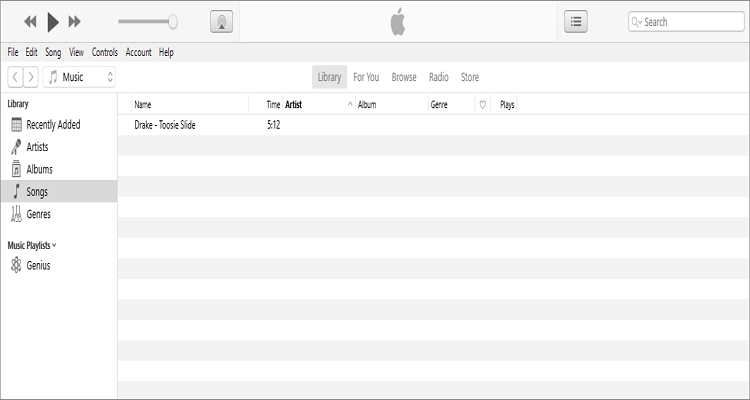This screenshot has width=750, height=400.
Task: Click the Library sidebar heading
Action: click(18, 104)
